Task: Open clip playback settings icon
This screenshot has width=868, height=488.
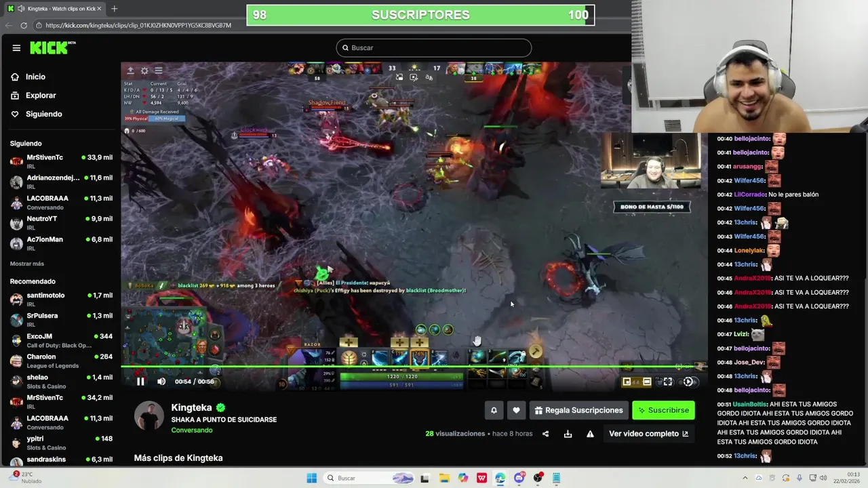Action: [x=688, y=382]
